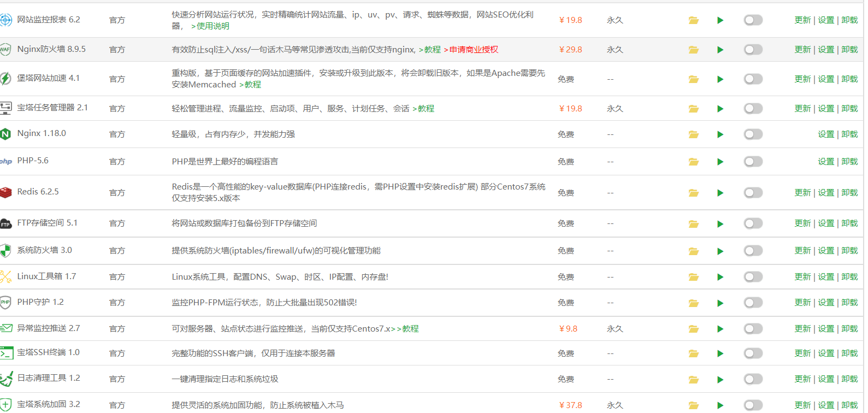Click green play icon for 日志清理工具
The height and width of the screenshot is (413, 868).
point(720,380)
